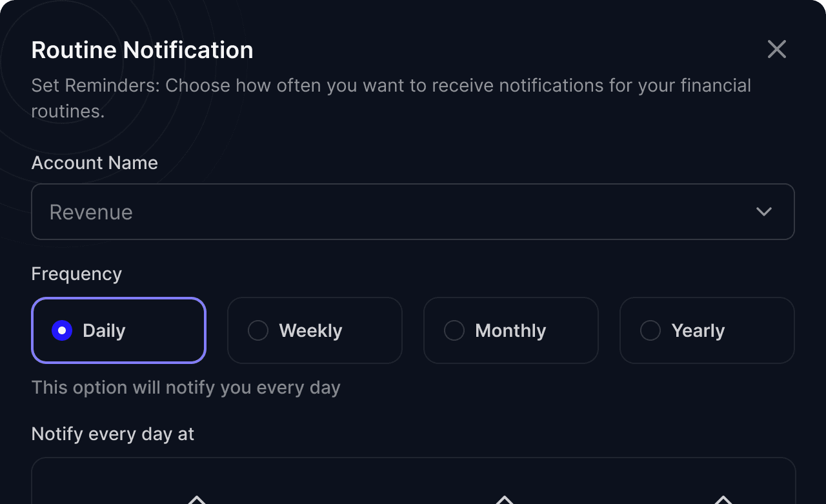
Task: Close the Routine Notification dialog
Action: click(x=777, y=49)
